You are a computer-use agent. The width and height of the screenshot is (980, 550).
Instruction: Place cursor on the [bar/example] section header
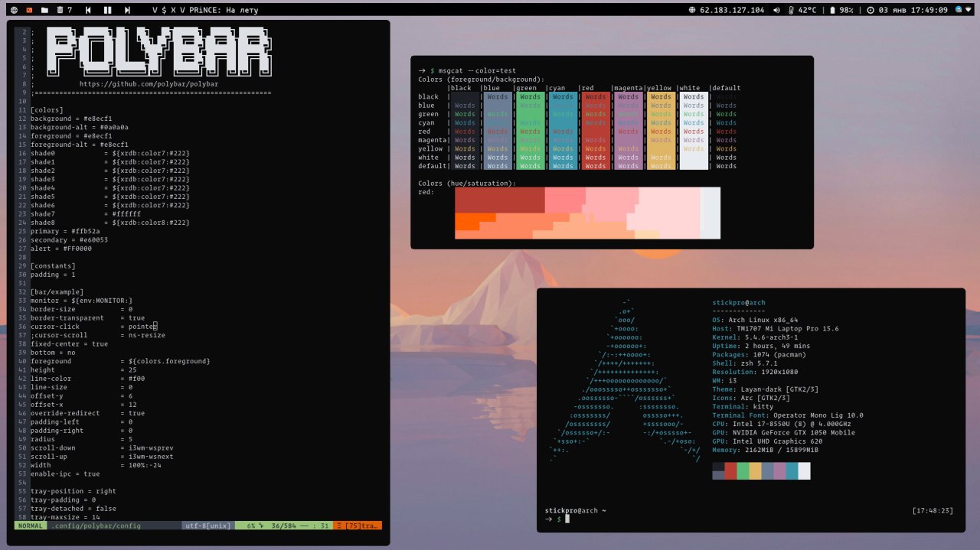click(x=57, y=292)
